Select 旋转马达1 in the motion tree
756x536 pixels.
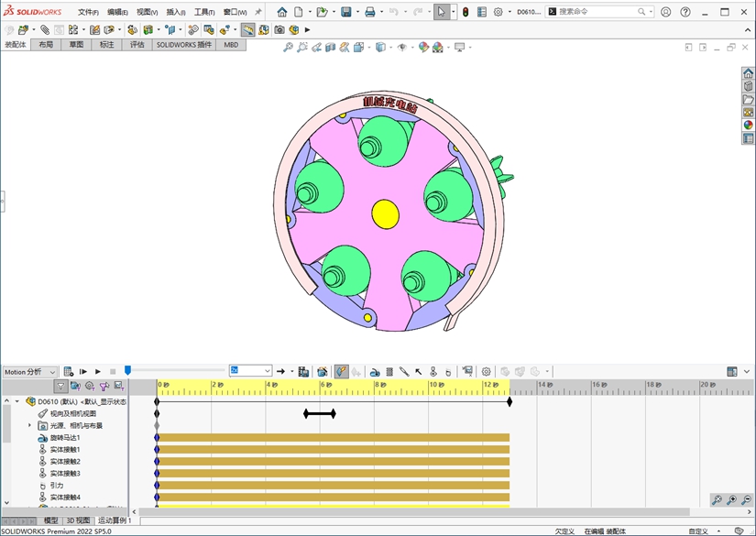65,437
